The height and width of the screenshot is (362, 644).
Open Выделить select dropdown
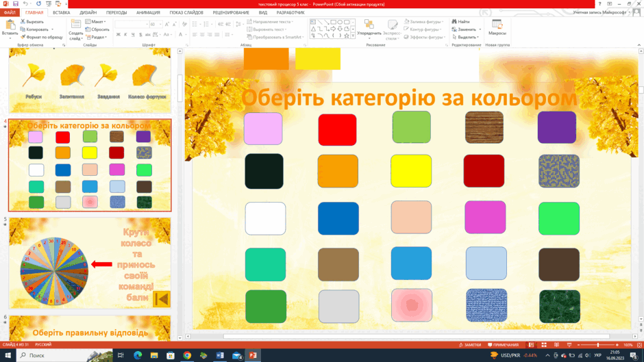(x=465, y=37)
